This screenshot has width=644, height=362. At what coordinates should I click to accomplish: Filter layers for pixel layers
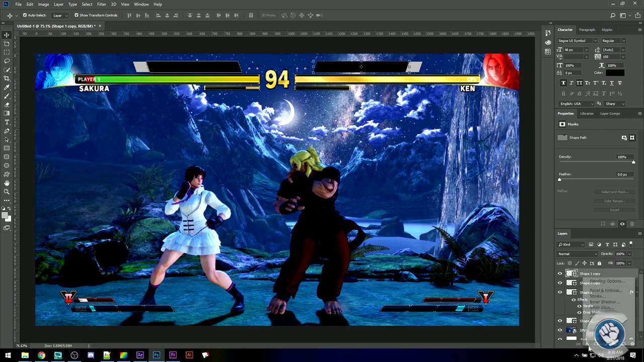point(591,244)
